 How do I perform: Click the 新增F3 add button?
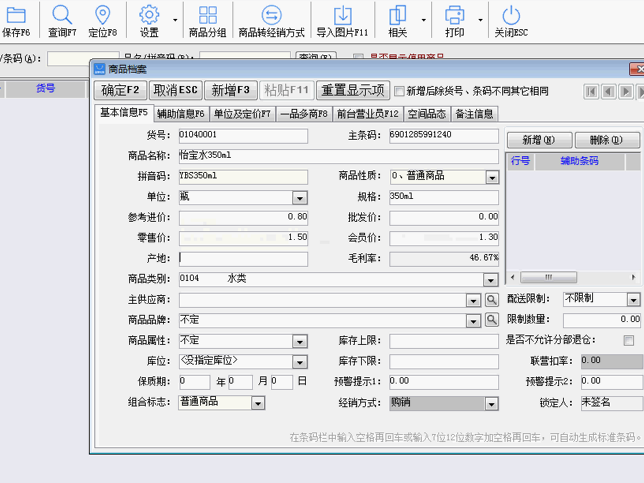tap(230, 90)
